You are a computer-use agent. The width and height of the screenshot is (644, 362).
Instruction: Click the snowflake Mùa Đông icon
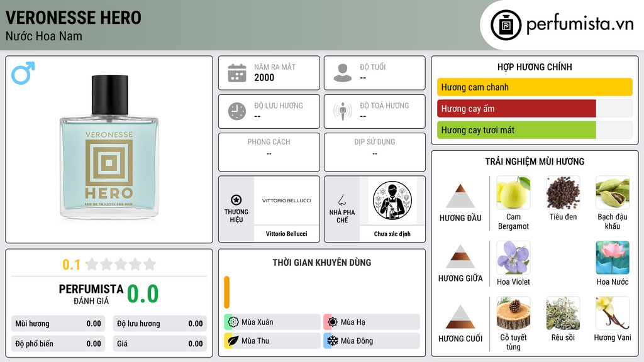pyautogui.click(x=332, y=341)
